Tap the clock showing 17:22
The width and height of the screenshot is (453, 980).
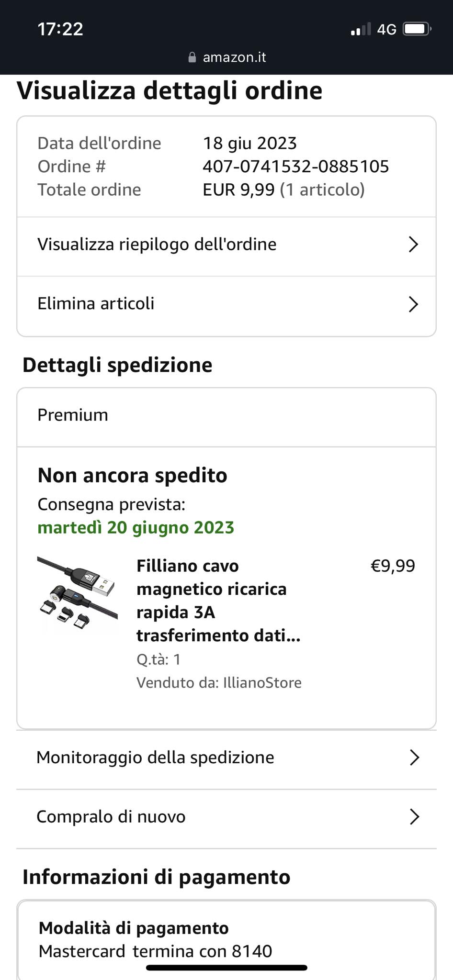click(60, 29)
